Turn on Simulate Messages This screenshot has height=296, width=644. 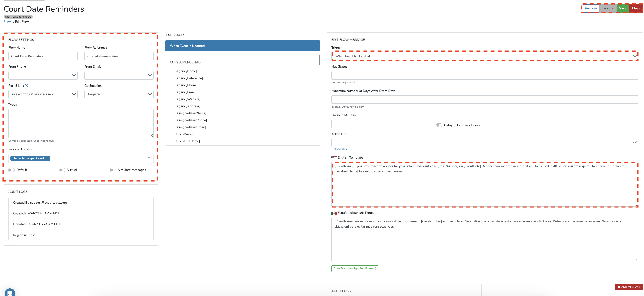tap(113, 170)
